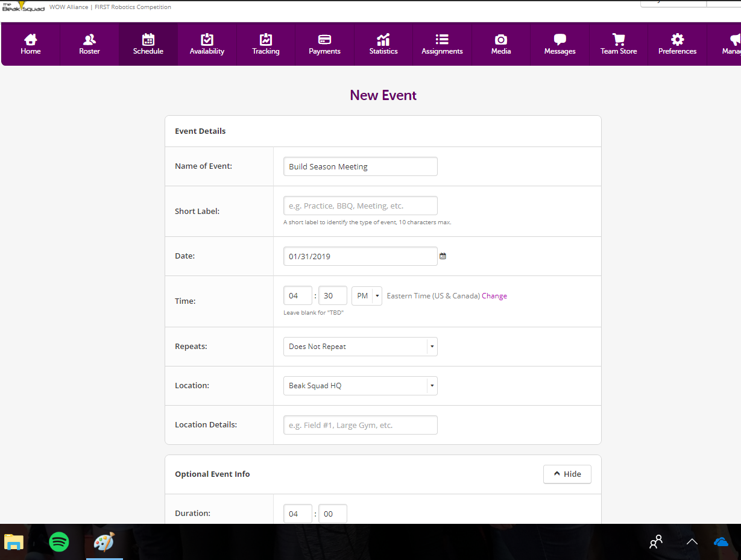
Task: Open the Team Store
Action: tap(619, 44)
